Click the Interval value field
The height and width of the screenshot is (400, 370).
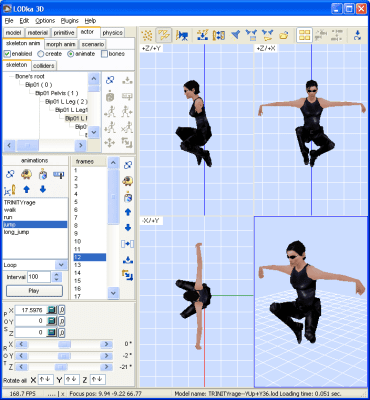click(39, 277)
